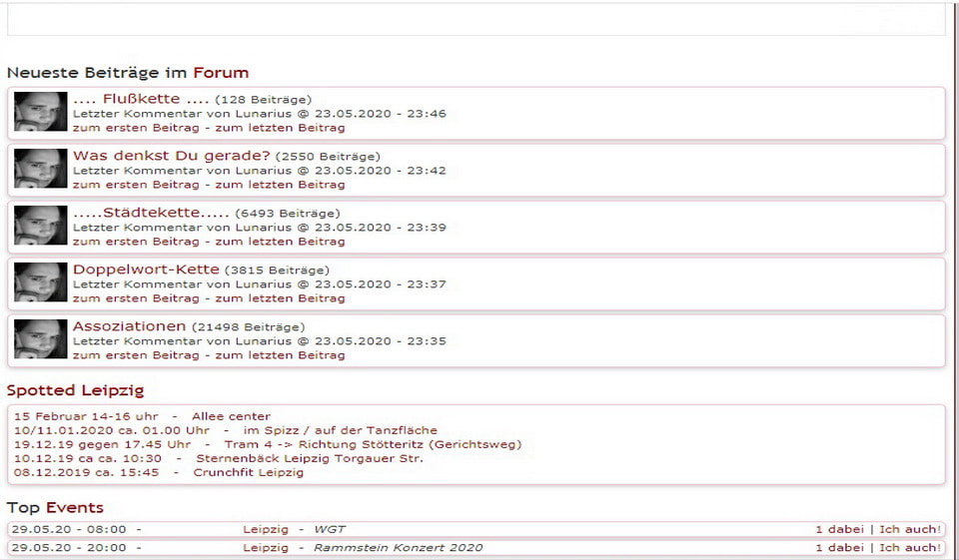Open the Städtekette thread title
959x560 pixels.
151,213
